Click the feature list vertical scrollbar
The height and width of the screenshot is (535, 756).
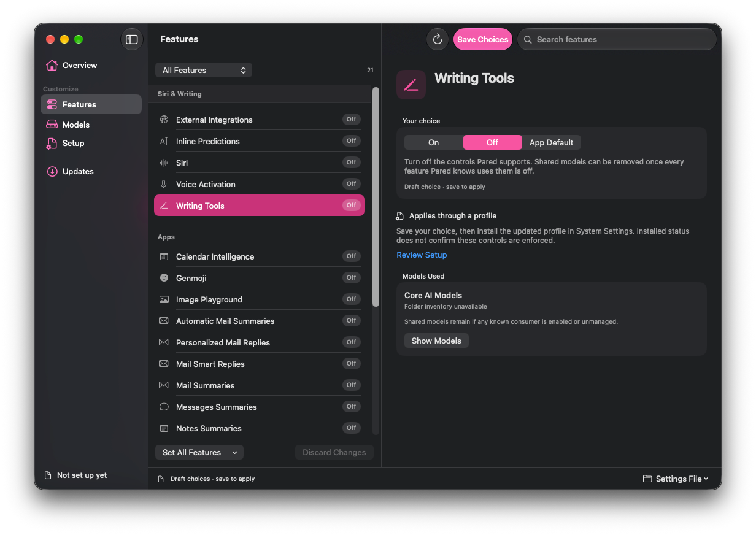point(376,196)
